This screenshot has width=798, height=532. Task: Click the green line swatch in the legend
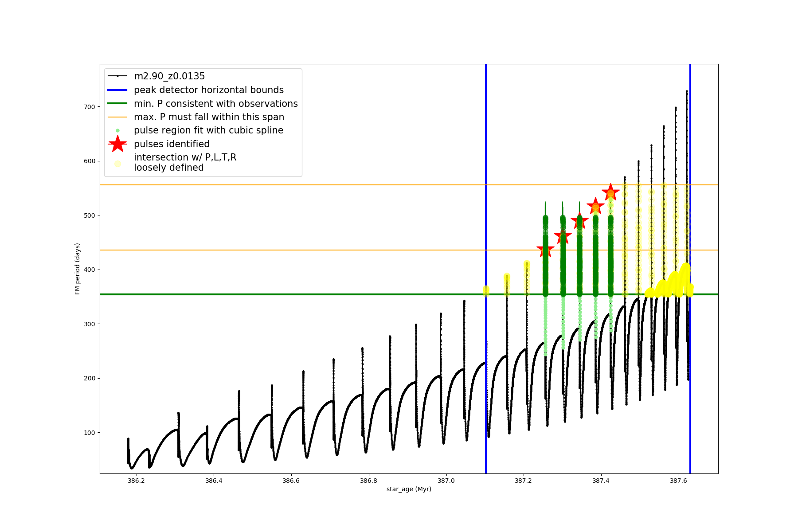click(x=117, y=104)
